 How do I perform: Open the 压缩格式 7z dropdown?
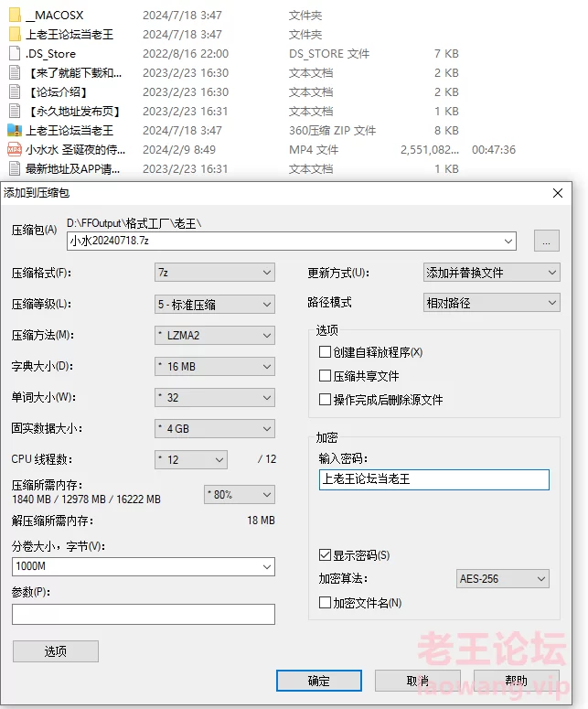pos(215,273)
